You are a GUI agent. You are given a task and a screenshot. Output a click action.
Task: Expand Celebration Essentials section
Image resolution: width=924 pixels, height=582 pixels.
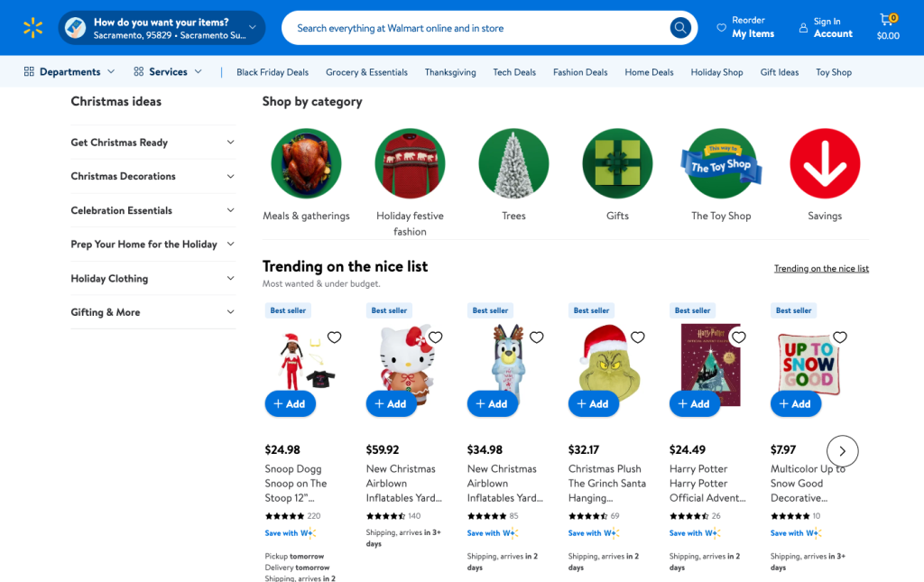click(152, 210)
